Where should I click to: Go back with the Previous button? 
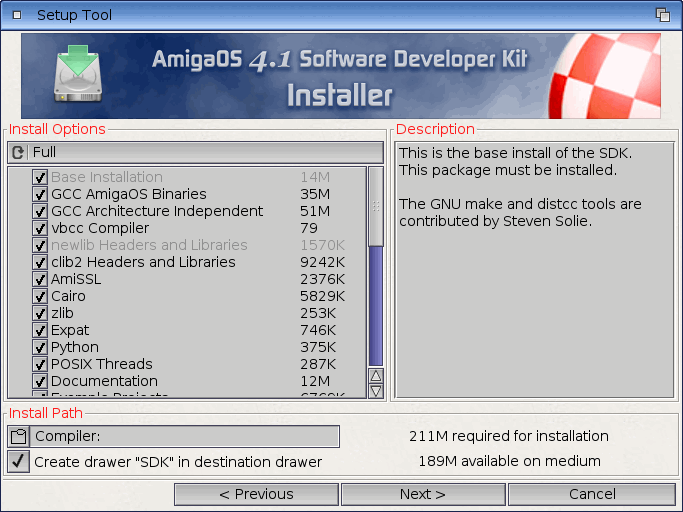(256, 494)
